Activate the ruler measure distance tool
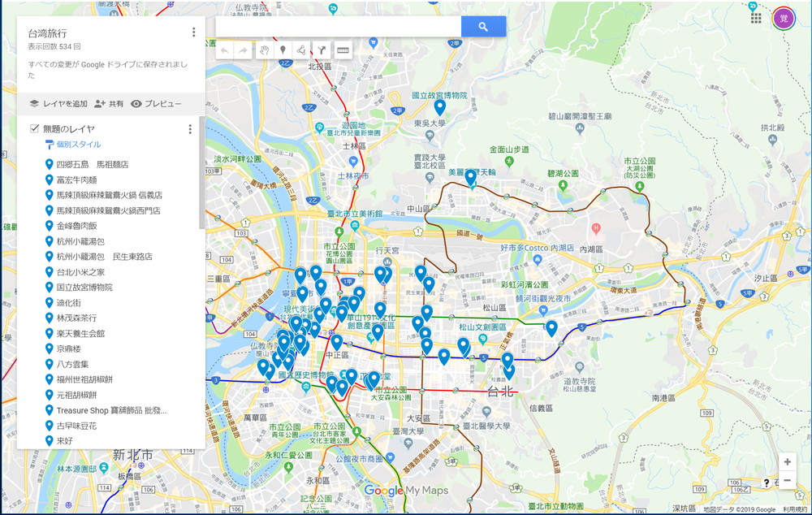812x515 pixels. 343,50
